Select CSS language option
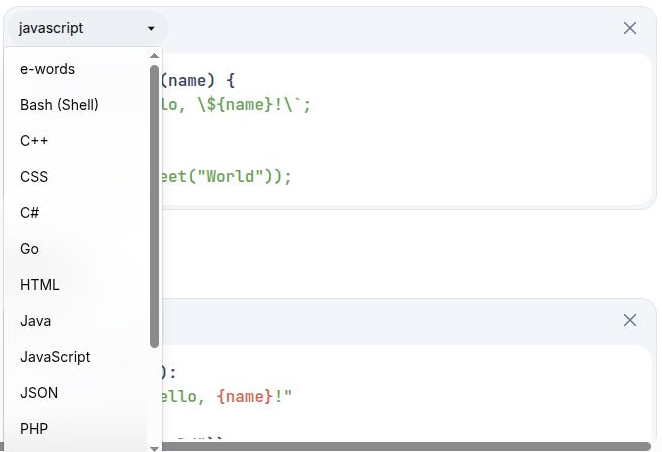Screen dimensions: 662x452 tap(76, 176)
